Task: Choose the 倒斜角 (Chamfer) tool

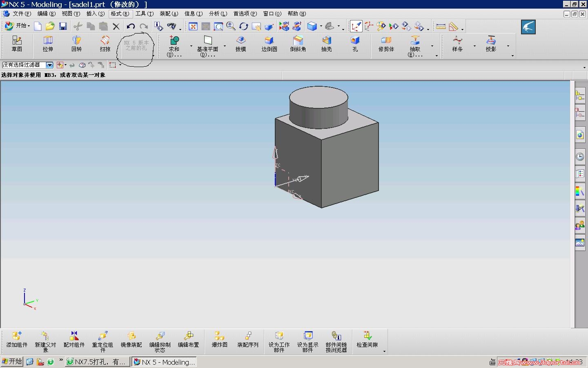Action: click(x=298, y=44)
